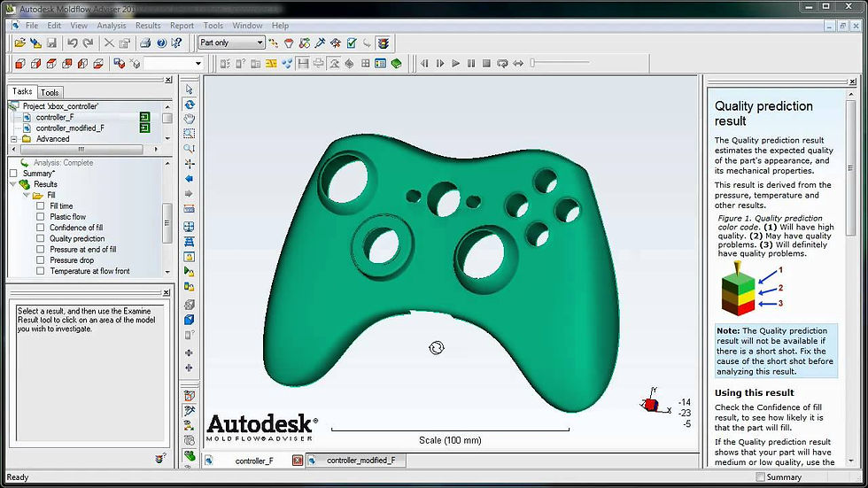This screenshot has width=868, height=488.
Task: Open Help via blue question mark icon
Action: (x=161, y=43)
